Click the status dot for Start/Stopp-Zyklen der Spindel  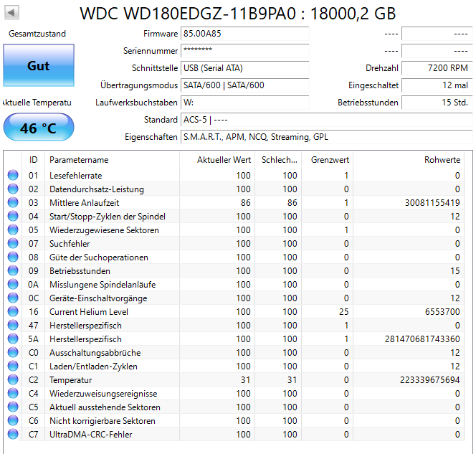point(13,216)
